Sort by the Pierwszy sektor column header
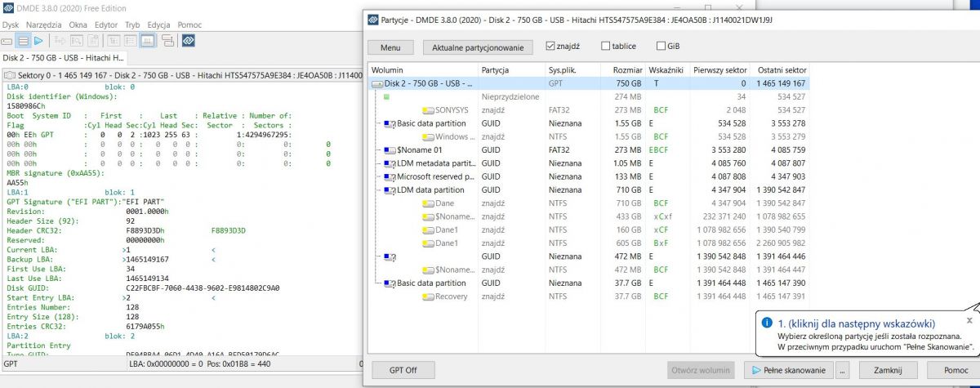Screen dimensions: 980x388 click(719, 70)
